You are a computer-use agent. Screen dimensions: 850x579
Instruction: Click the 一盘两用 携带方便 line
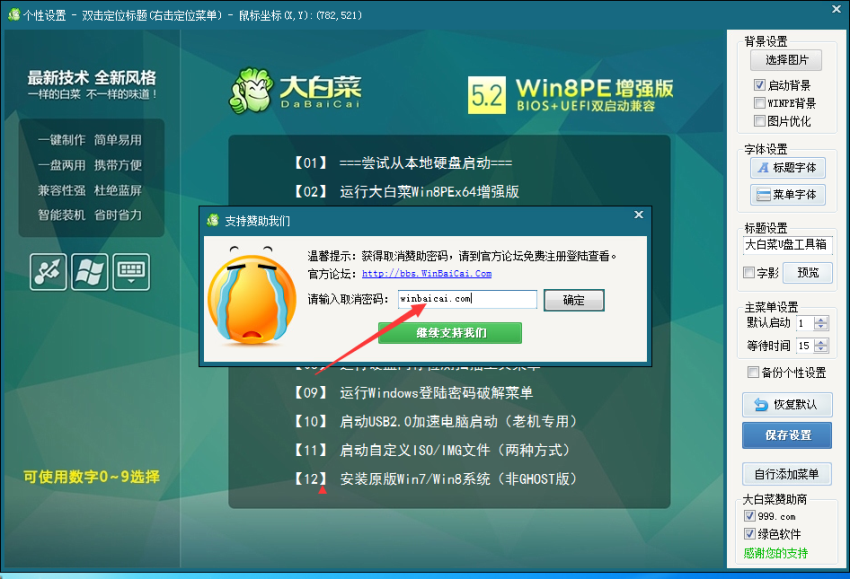point(90,165)
